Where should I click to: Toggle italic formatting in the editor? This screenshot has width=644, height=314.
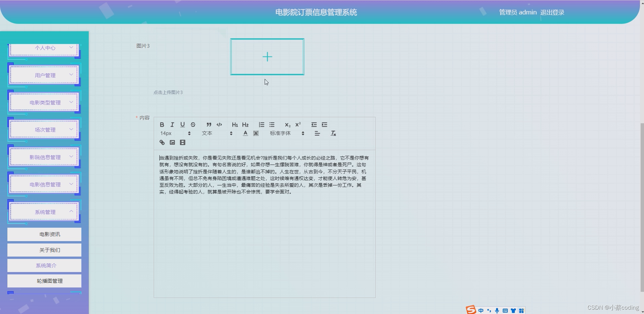point(172,125)
